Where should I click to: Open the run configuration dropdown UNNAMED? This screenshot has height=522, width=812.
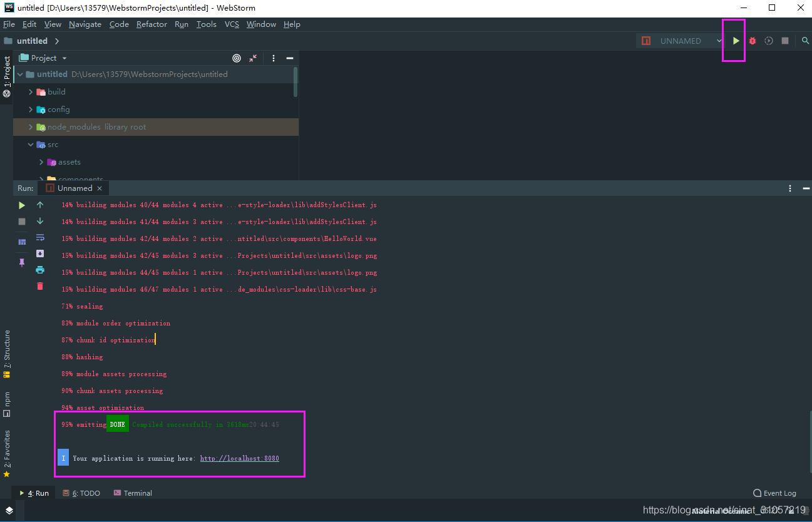coord(681,41)
